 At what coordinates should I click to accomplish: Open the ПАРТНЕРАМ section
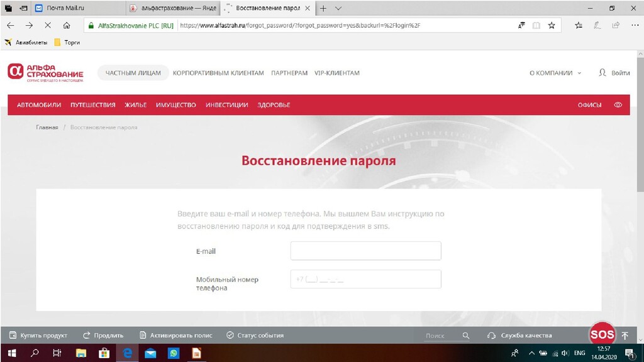coord(289,73)
